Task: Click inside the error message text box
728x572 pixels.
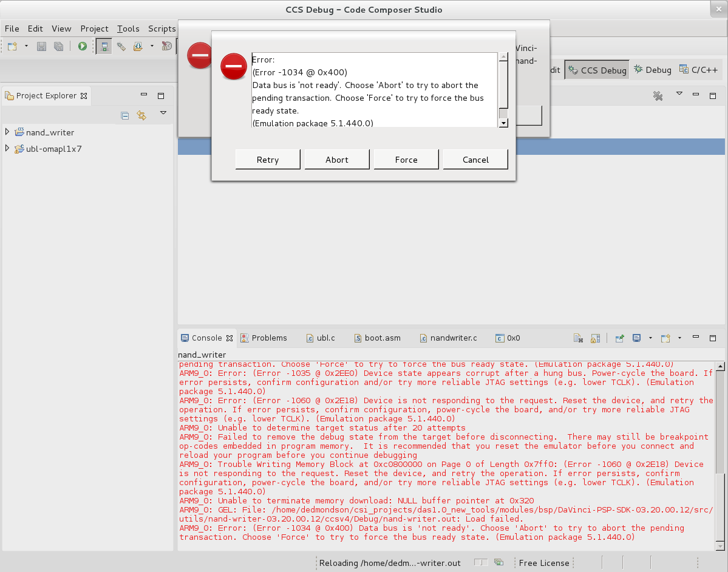Action: tap(374, 90)
